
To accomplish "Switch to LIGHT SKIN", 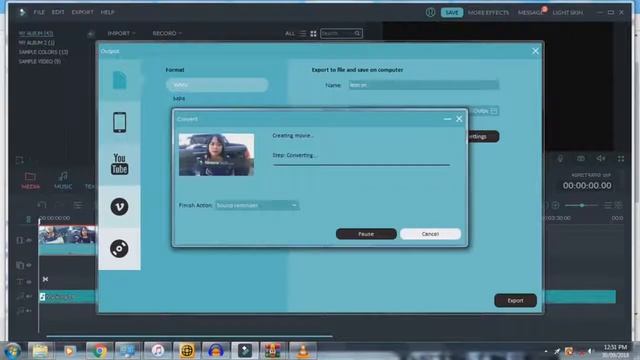I will point(567,13).
